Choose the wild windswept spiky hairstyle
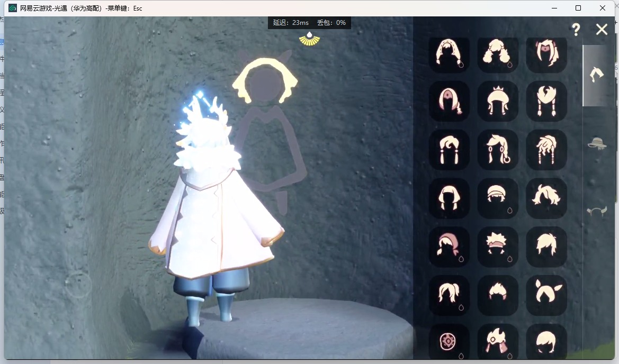 point(546,198)
